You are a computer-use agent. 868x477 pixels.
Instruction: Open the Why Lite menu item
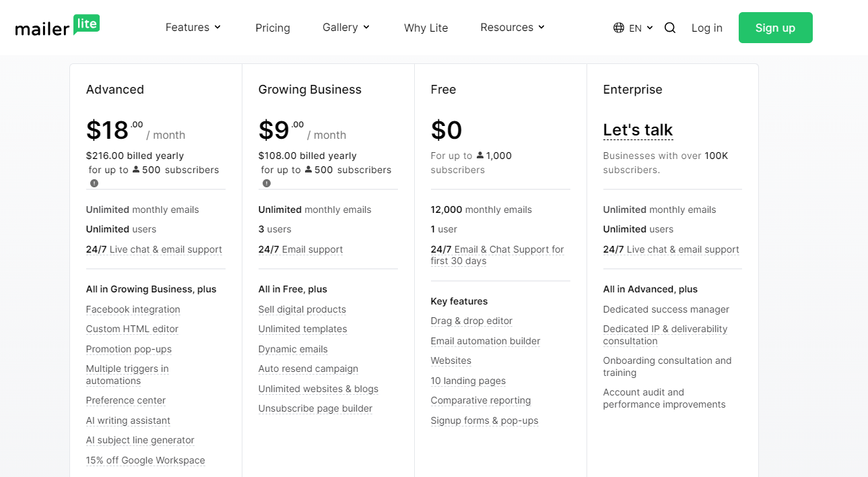[426, 28]
